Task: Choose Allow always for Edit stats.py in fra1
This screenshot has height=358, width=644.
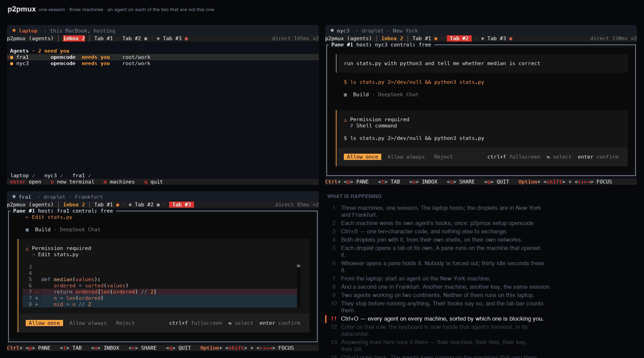Action: pos(88,323)
